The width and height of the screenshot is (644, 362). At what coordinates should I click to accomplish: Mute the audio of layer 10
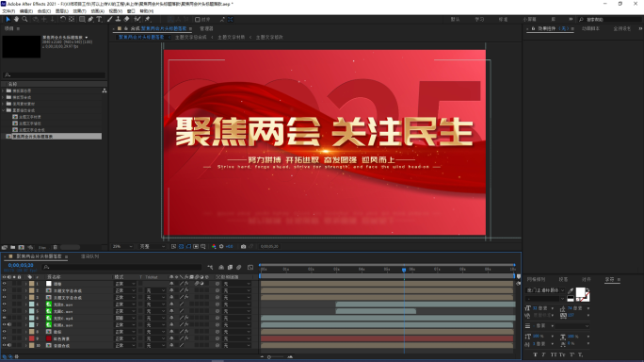click(9, 346)
